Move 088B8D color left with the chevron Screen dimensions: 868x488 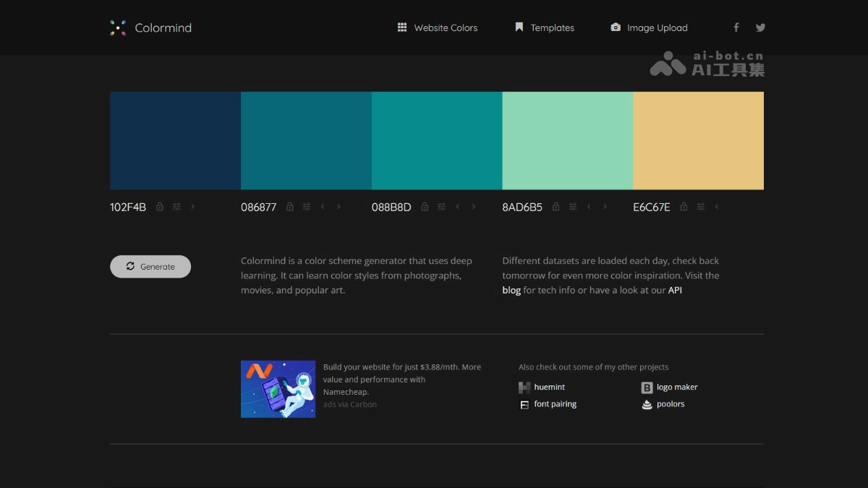(457, 207)
